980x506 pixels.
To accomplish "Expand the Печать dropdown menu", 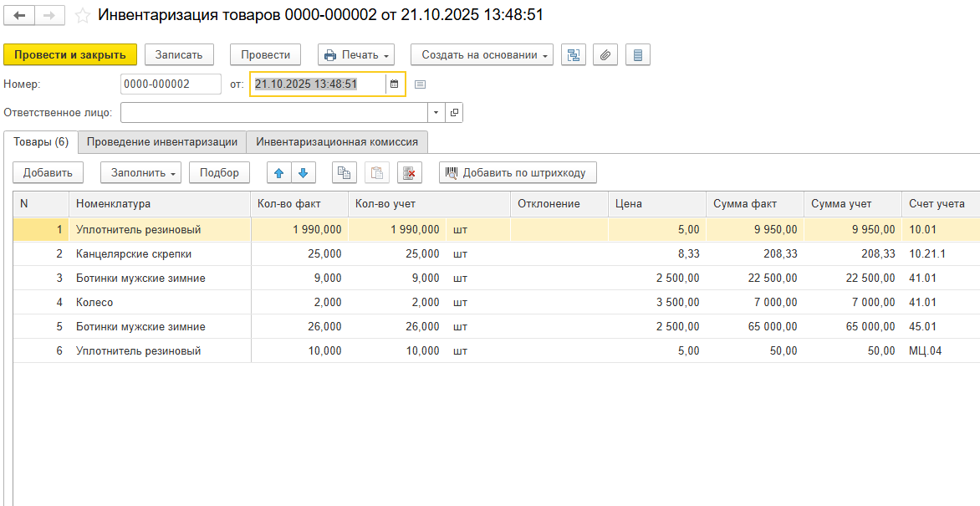I will click(356, 55).
